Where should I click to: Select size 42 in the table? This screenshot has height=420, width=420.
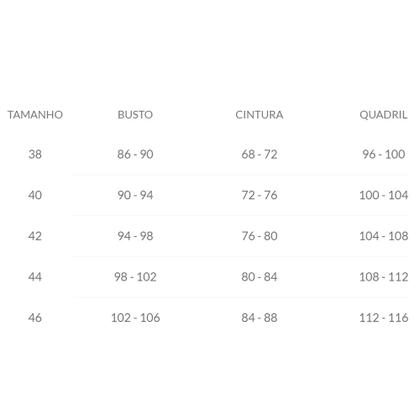point(35,236)
